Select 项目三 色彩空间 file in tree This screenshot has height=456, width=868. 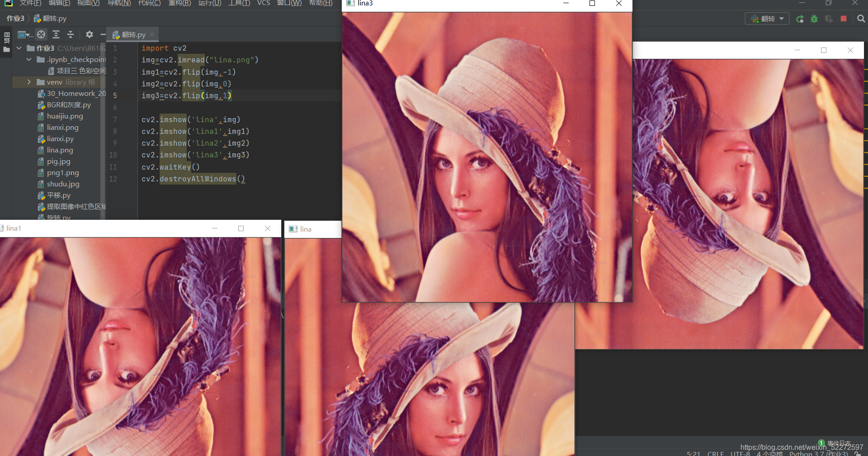pos(77,71)
